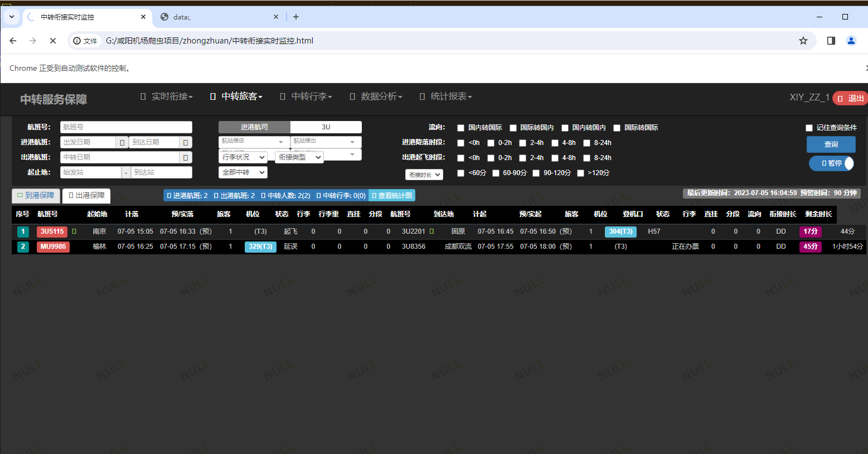Open the 航站楼出 dropdown
This screenshot has height=454, width=868.
326,142
